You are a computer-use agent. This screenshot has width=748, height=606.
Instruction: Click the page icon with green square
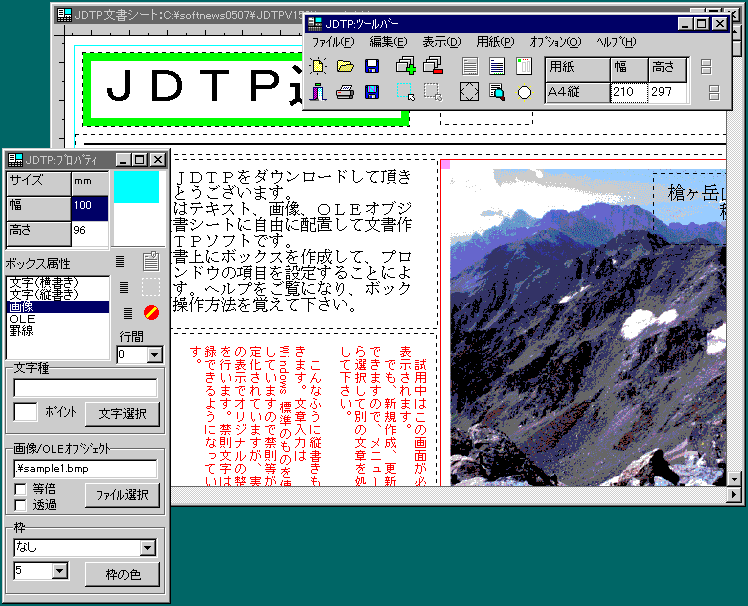524,66
